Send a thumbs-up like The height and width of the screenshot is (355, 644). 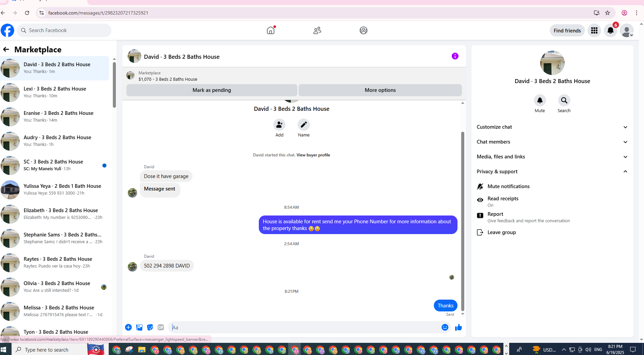pos(458,327)
